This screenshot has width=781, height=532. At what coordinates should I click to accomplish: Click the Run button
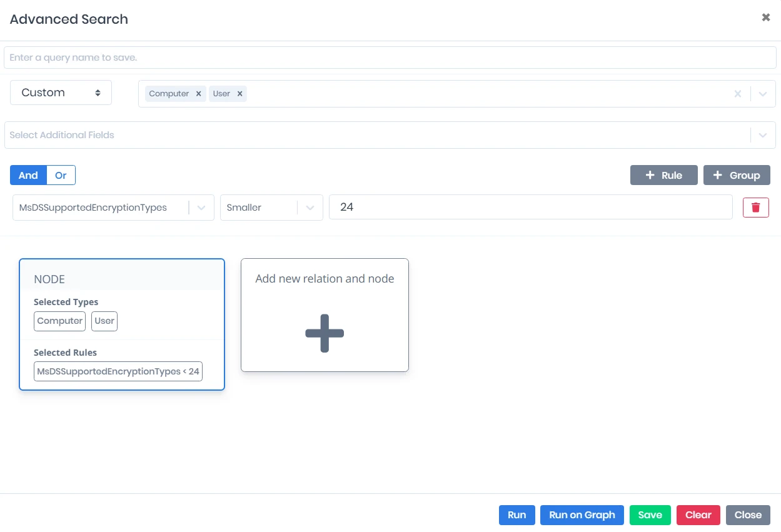516,515
